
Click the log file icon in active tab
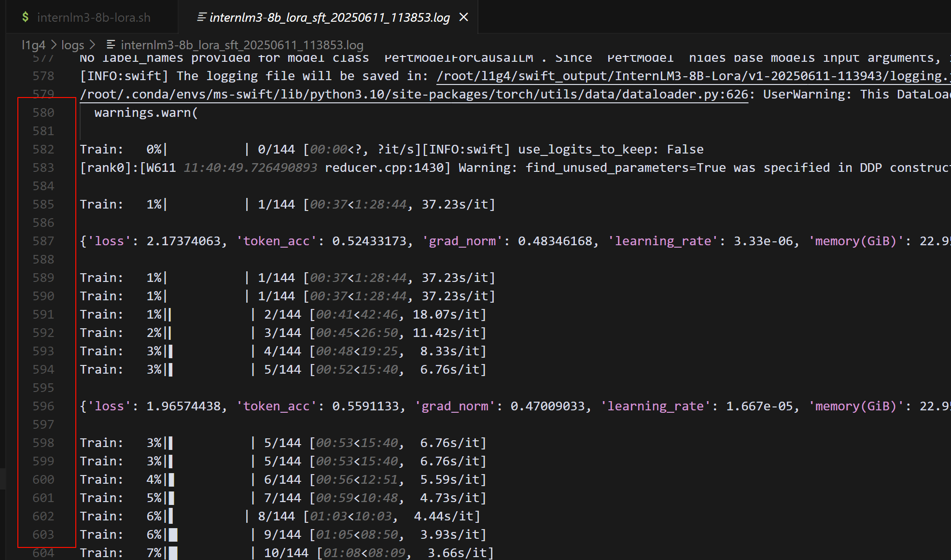tap(201, 17)
